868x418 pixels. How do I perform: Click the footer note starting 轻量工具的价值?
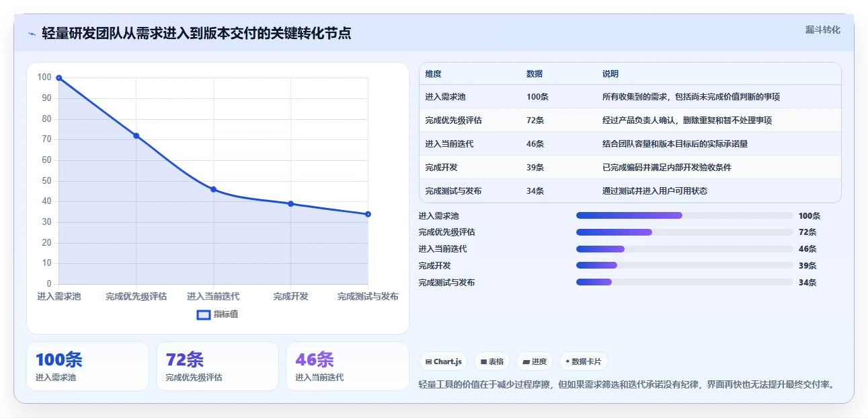(627, 385)
